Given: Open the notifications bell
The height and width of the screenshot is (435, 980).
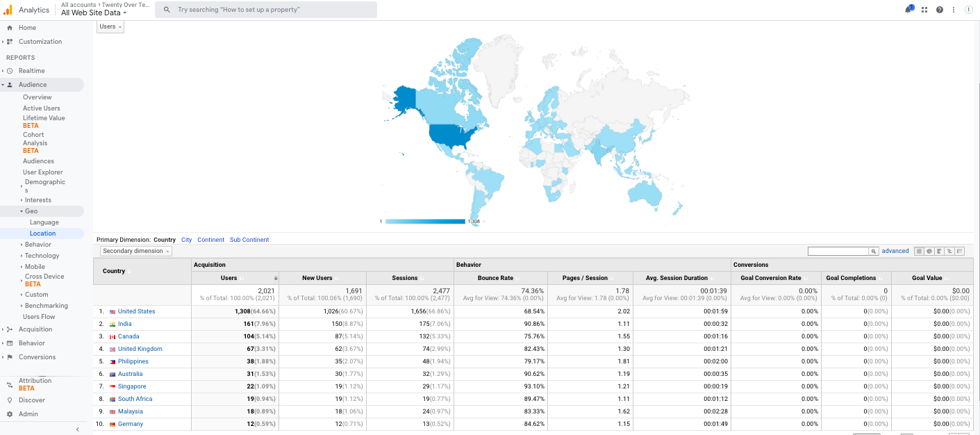Looking at the screenshot, I should point(908,10).
